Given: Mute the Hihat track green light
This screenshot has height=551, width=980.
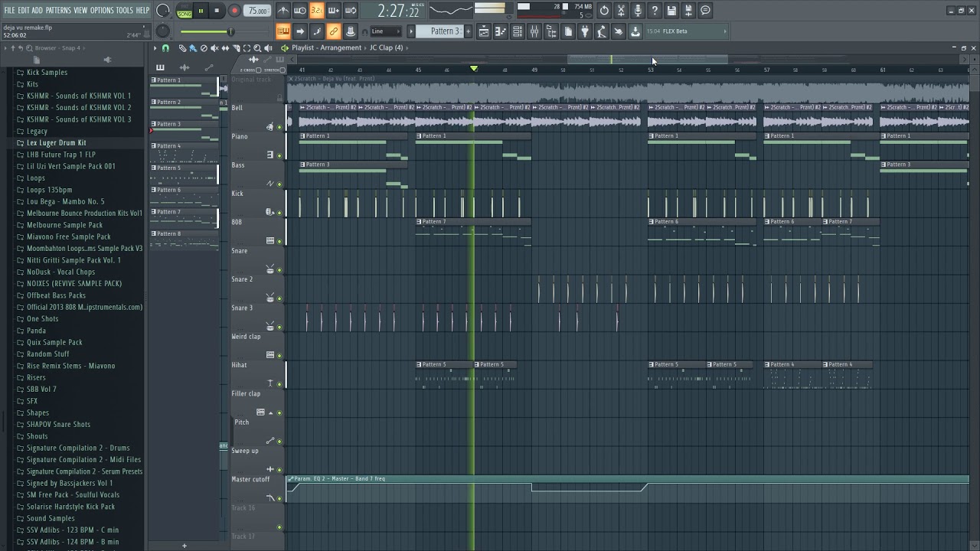Looking at the screenshot, I should click(x=279, y=384).
